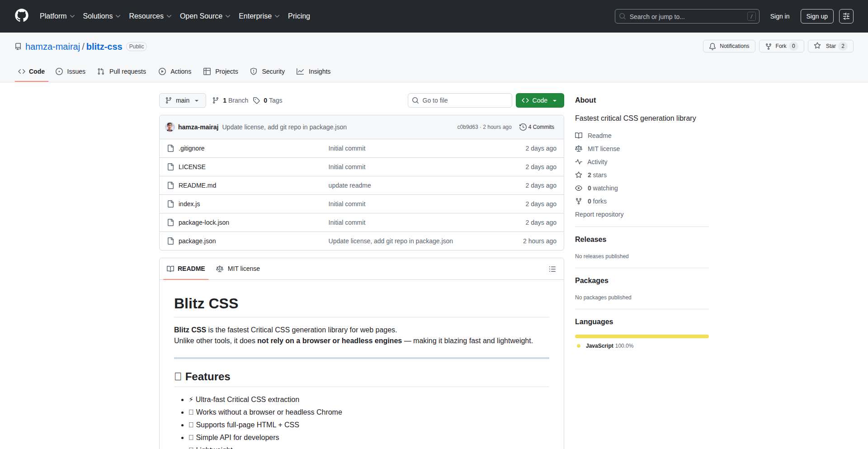Click the tag icon beside 0 Tags
This screenshot has width=868, height=449.
tap(256, 100)
